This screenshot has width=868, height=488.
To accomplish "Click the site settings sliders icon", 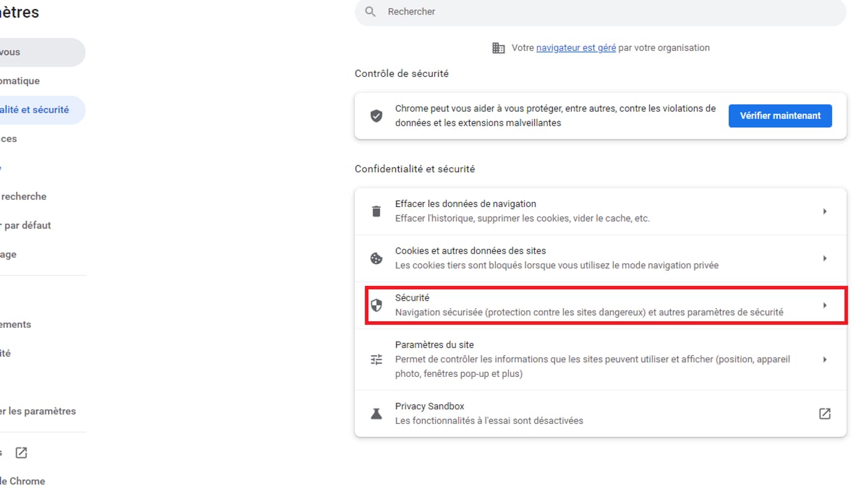I will click(x=377, y=360).
